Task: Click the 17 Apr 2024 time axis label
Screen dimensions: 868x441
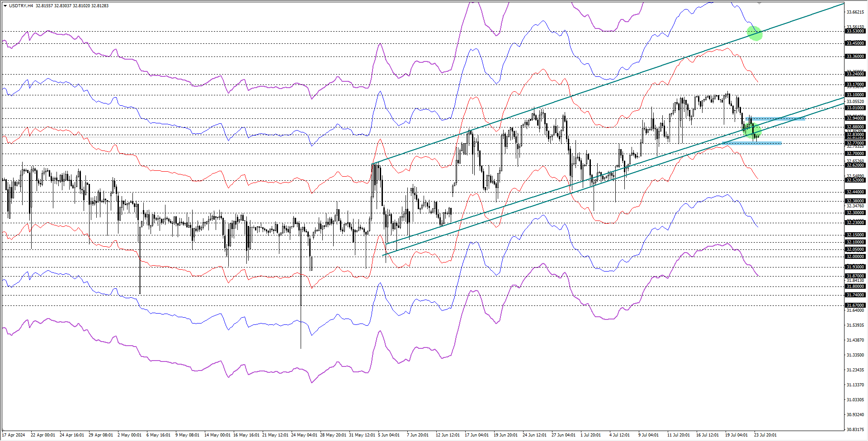Action: pyautogui.click(x=14, y=435)
